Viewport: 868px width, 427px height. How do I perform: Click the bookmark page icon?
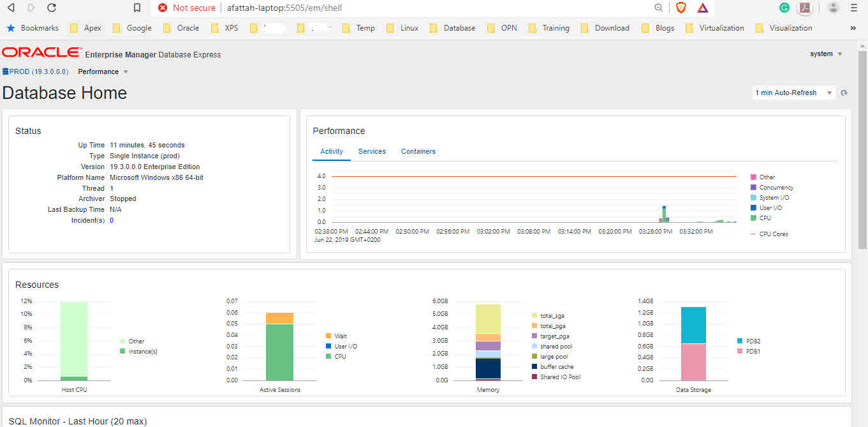(137, 8)
